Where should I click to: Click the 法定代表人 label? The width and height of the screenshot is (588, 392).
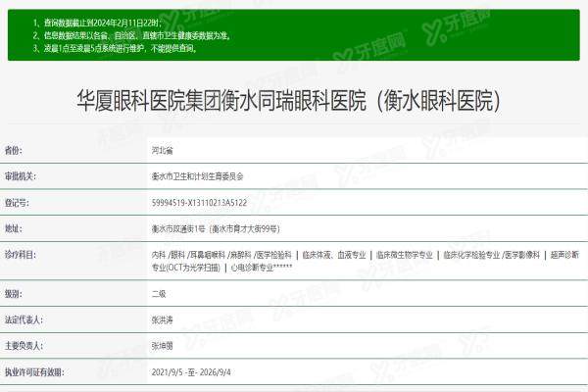click(24, 320)
